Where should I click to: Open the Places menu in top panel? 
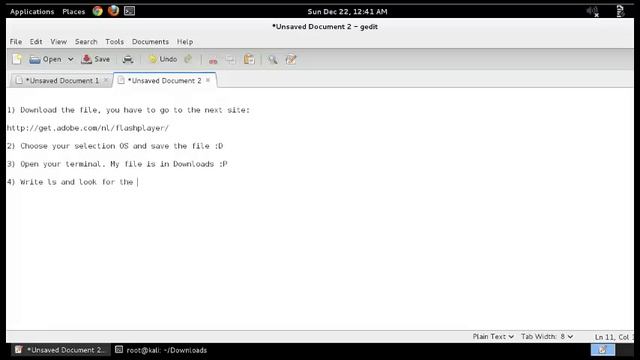click(73, 11)
